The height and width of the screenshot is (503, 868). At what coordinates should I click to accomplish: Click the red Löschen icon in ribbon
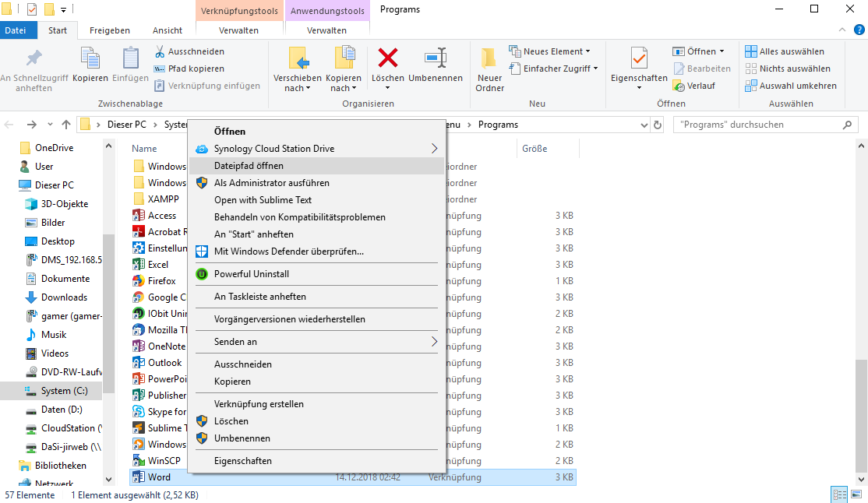tap(387, 59)
